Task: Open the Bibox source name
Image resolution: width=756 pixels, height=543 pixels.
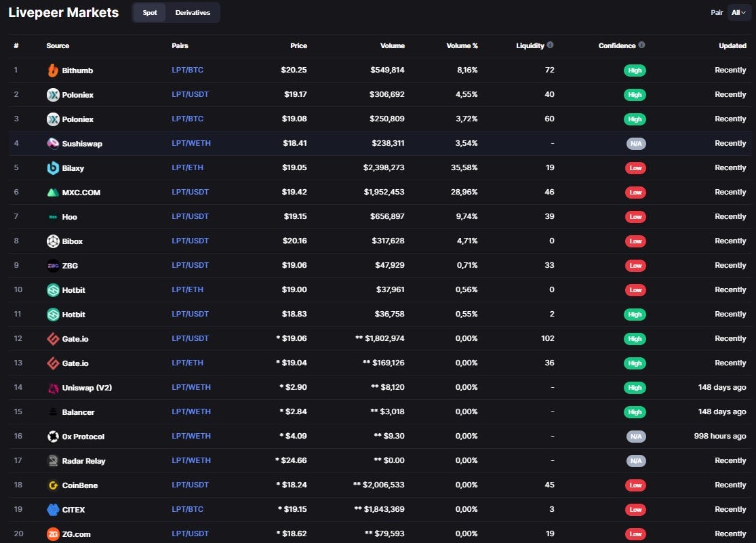Action: [73, 241]
